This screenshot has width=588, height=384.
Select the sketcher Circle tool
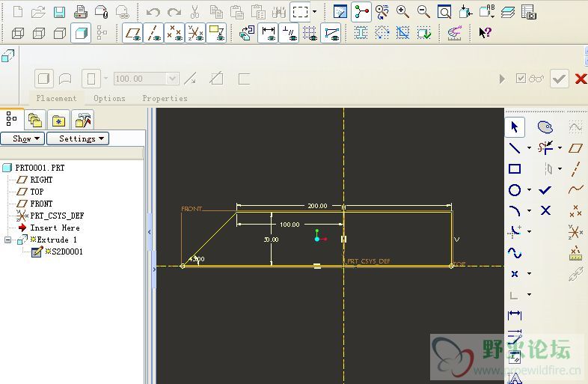pos(515,190)
